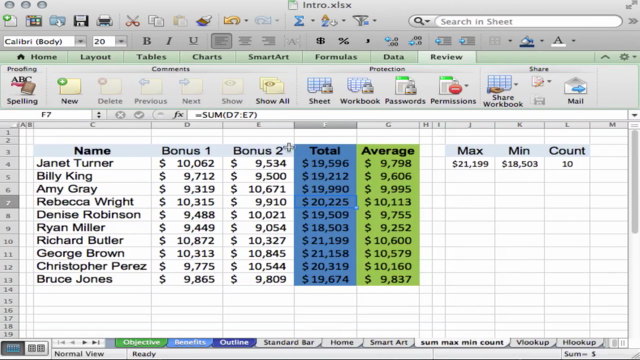Open the fill color dropdown arrow

click(542, 41)
